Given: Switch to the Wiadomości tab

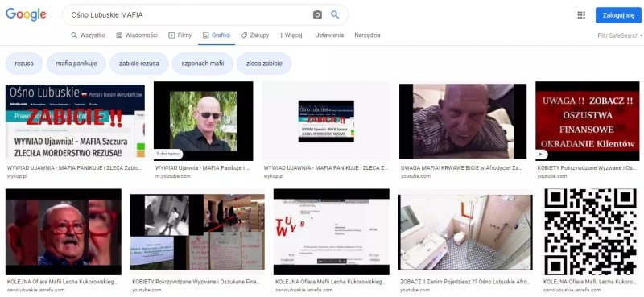Looking at the screenshot, I should (x=137, y=35).
